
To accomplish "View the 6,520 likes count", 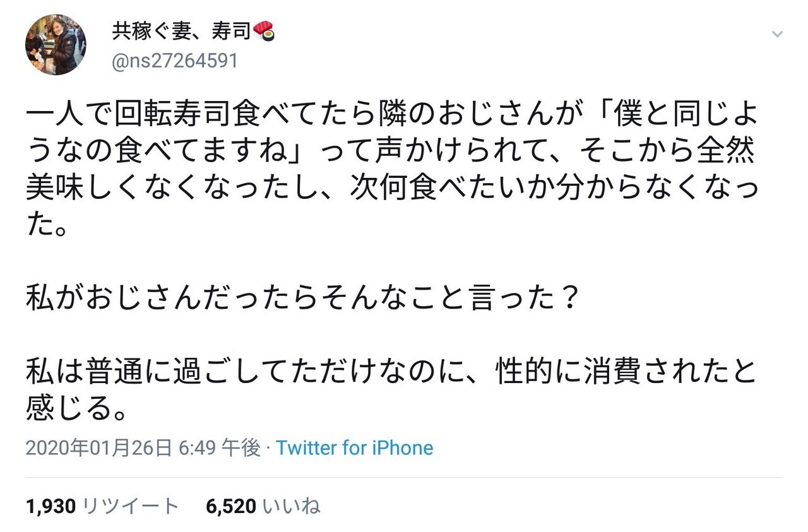I will [x=231, y=505].
